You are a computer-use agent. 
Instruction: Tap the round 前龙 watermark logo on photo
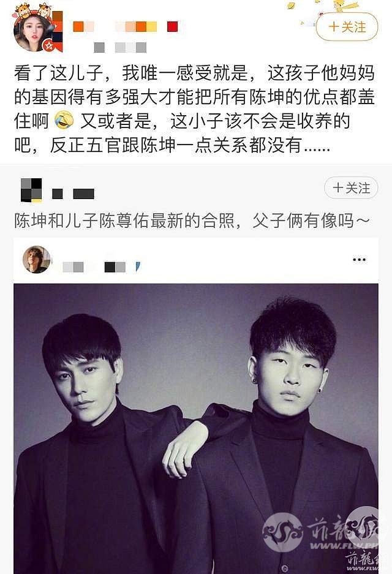pos(282,532)
